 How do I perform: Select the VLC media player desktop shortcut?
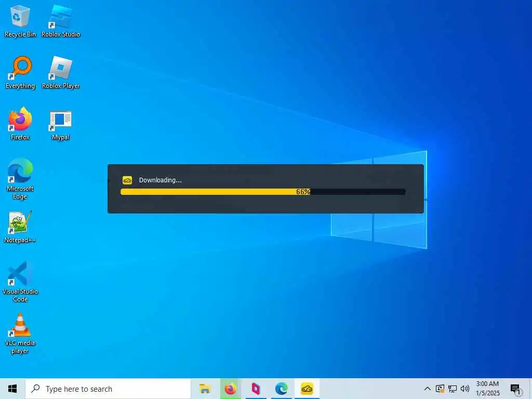tap(20, 334)
